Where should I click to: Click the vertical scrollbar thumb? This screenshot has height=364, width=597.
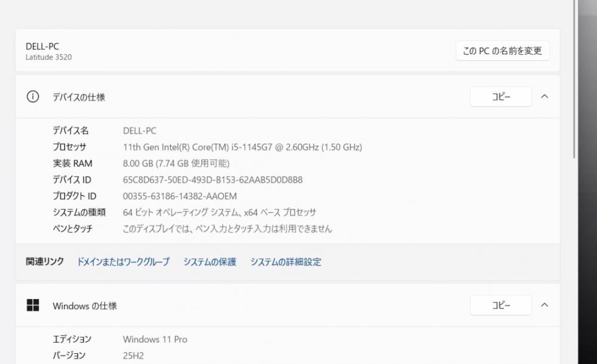tap(575, 80)
